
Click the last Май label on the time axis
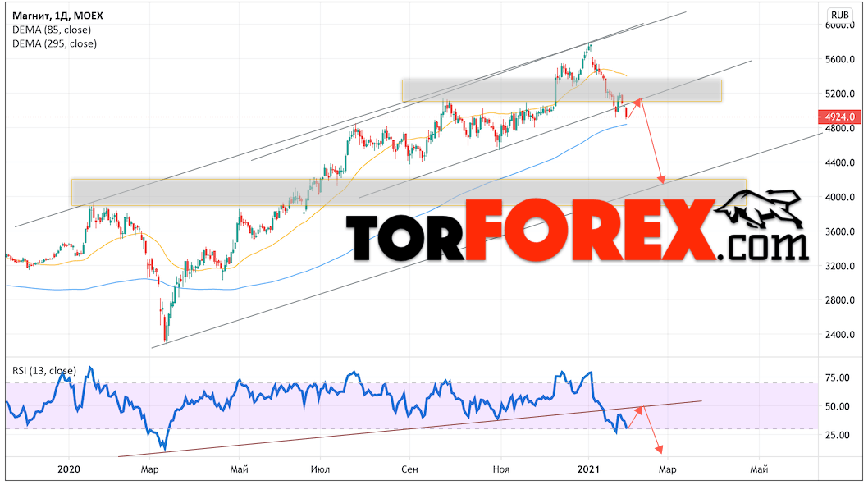[758, 469]
